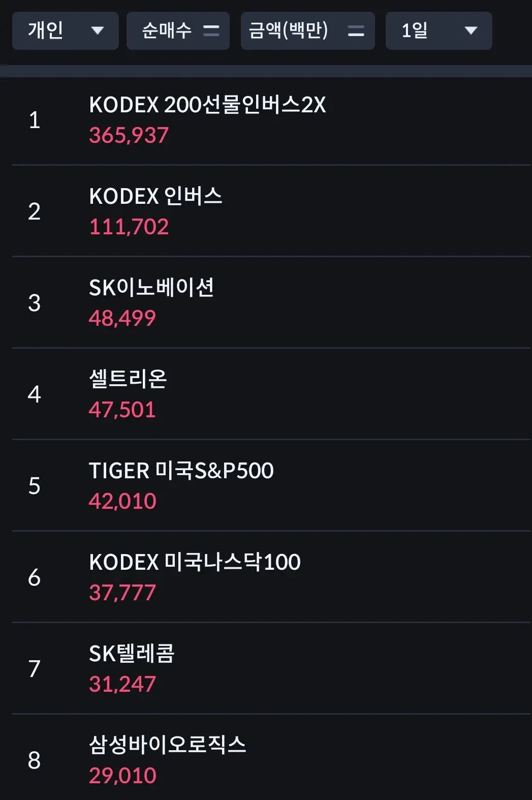Click the 29,010 value for 삼성바이오로직스

point(122,776)
